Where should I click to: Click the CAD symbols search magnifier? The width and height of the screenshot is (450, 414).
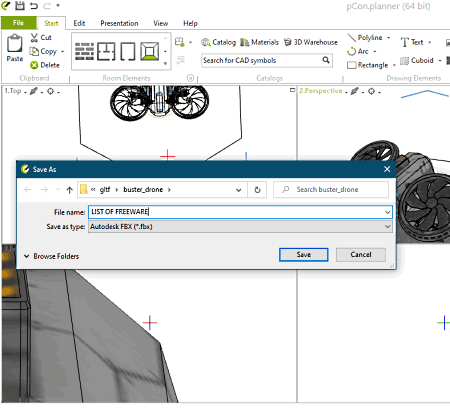tap(326, 60)
